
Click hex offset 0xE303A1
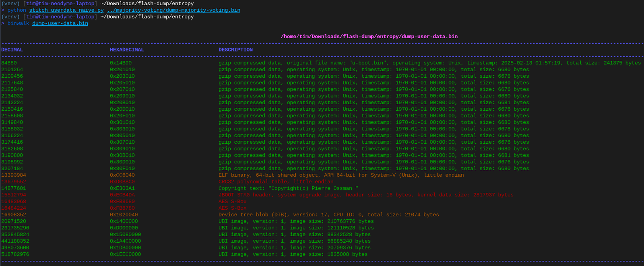click(122, 188)
